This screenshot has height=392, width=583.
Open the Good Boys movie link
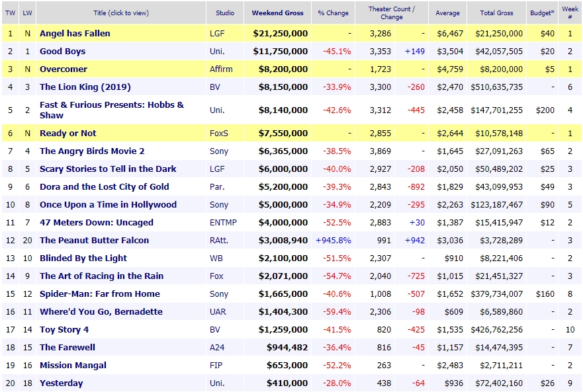pyautogui.click(x=62, y=52)
